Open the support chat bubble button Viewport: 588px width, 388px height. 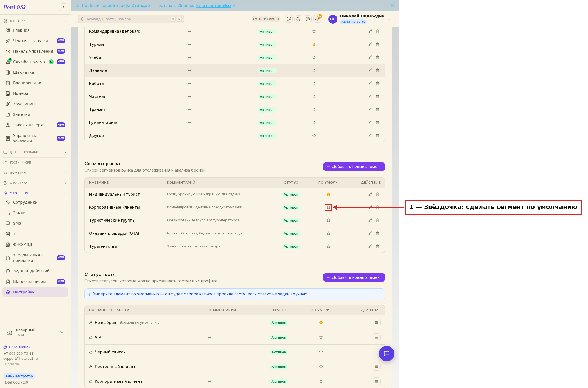387,354
